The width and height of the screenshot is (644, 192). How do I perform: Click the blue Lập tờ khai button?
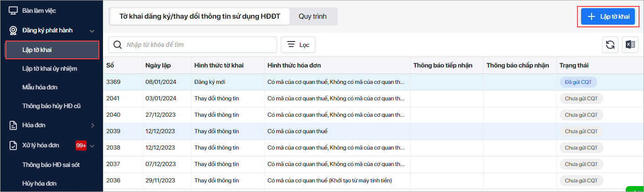pos(608,16)
